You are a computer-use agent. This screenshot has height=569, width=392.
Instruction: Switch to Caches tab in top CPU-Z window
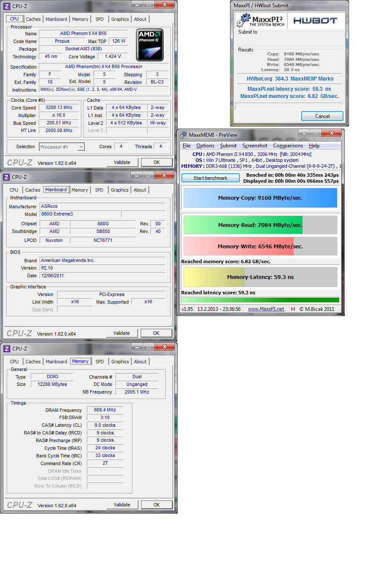pos(33,19)
